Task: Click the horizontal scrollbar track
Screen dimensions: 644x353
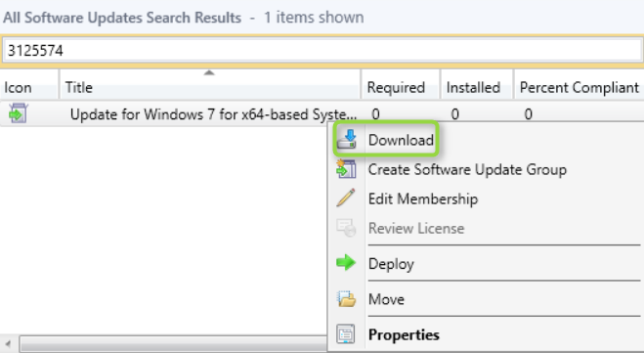Action: pyautogui.click(x=173, y=344)
